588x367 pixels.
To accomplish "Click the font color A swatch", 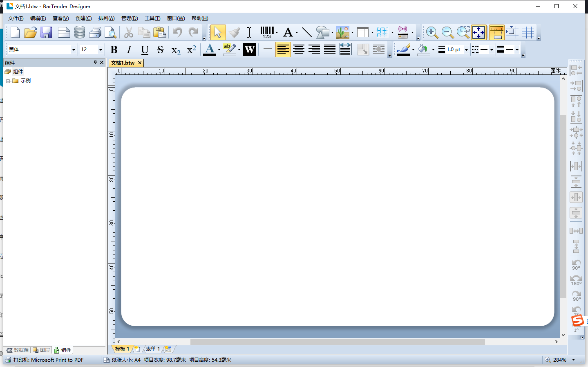I will pos(210,50).
